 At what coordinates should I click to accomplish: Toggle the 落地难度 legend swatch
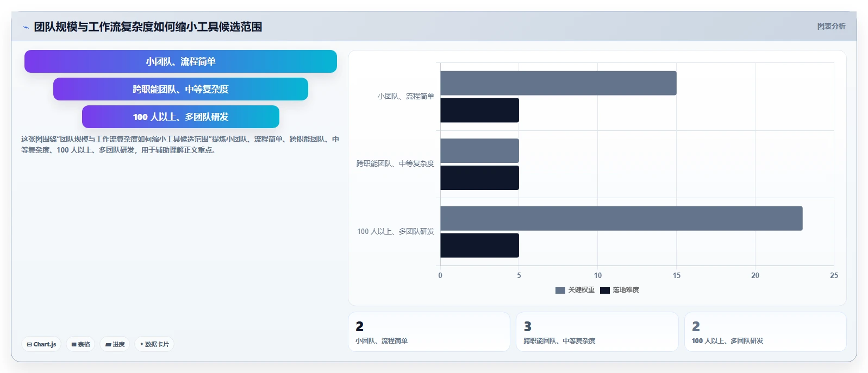[604, 290]
